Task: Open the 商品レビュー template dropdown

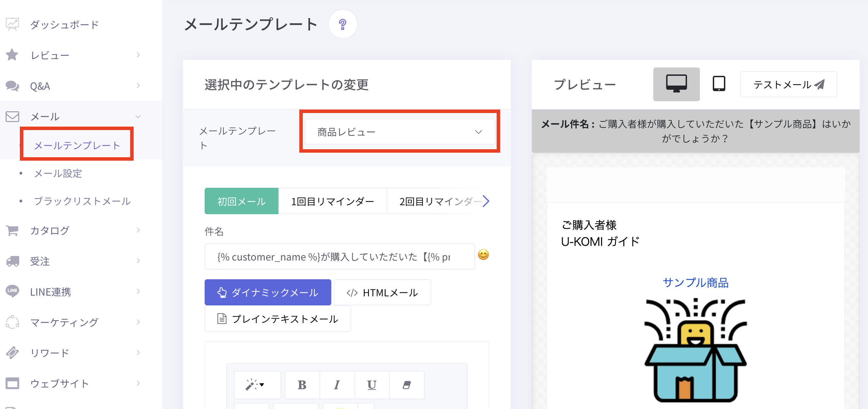Action: click(400, 132)
